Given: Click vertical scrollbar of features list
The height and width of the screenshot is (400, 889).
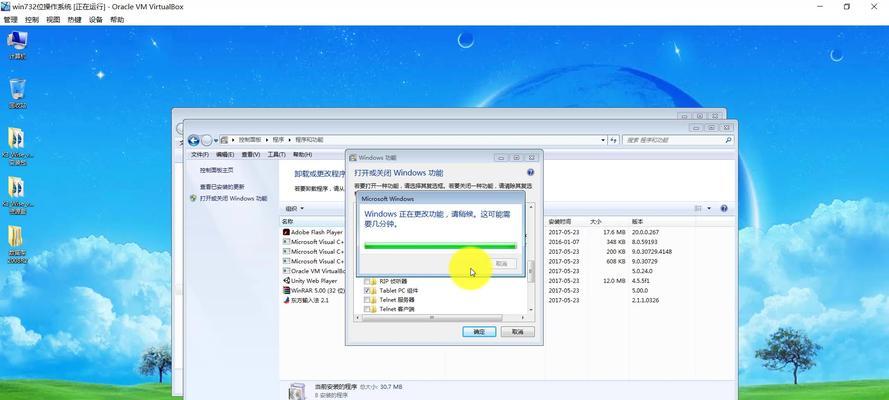Looking at the screenshot, I should (531, 271).
